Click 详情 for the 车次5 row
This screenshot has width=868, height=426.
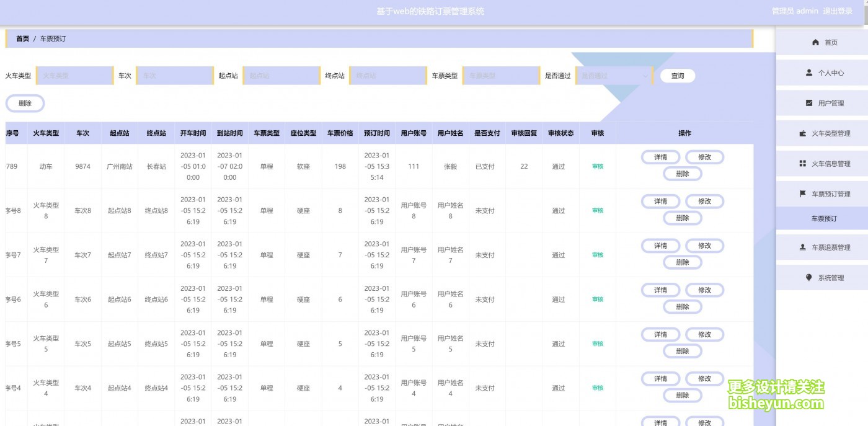pyautogui.click(x=660, y=335)
